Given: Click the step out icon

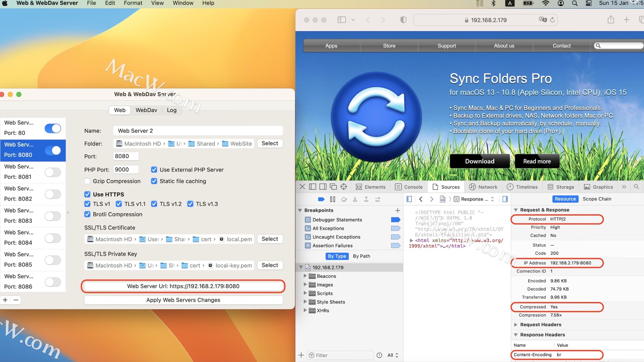Looking at the screenshot, I should coord(366,199).
